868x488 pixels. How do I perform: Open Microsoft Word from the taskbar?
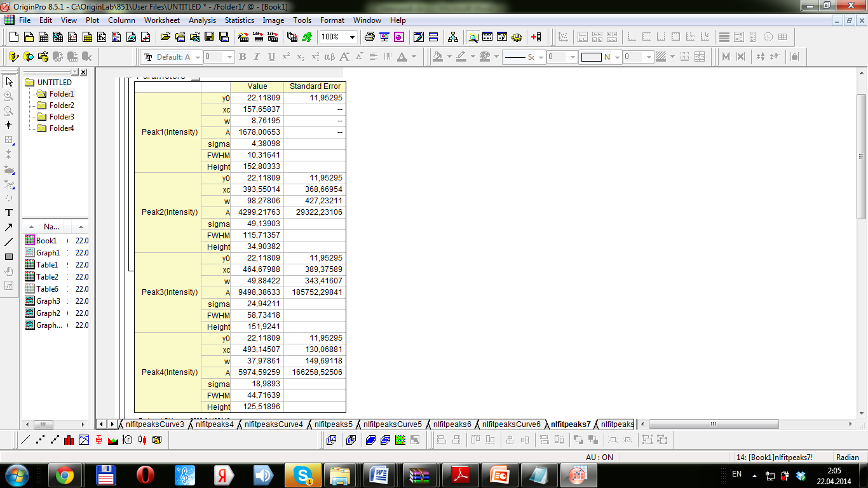379,475
